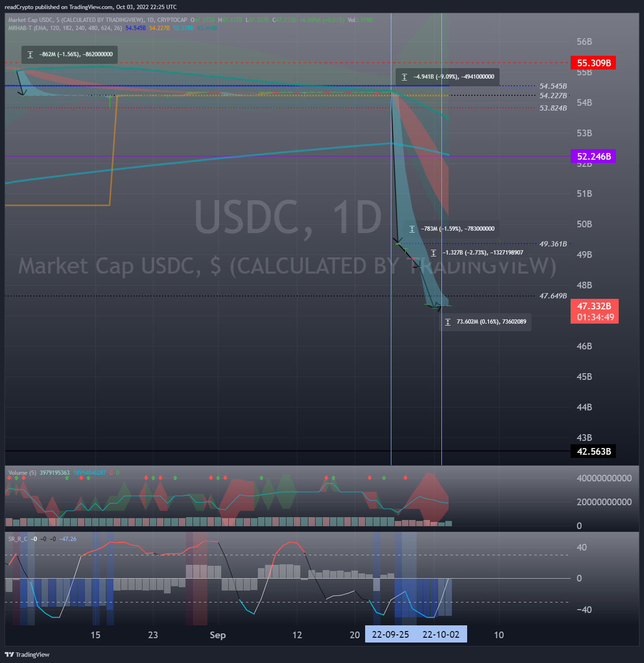Click the purple 52.246B price label
This screenshot has height=663, width=644.
tap(593, 156)
